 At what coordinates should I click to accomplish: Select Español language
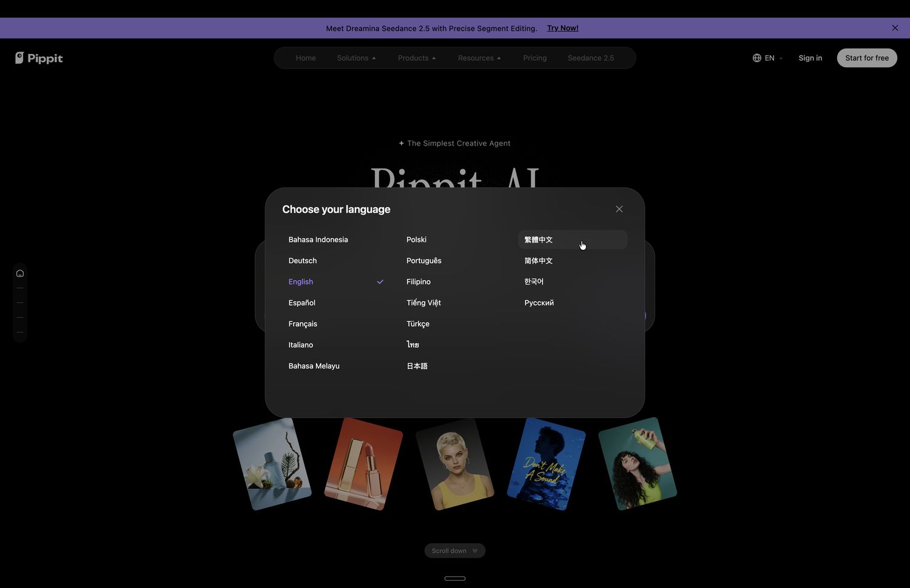click(335, 302)
